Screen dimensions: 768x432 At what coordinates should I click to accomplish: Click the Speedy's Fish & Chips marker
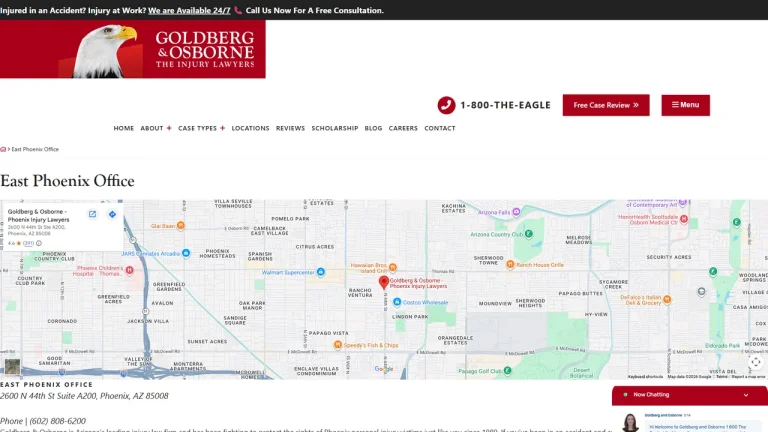click(337, 345)
